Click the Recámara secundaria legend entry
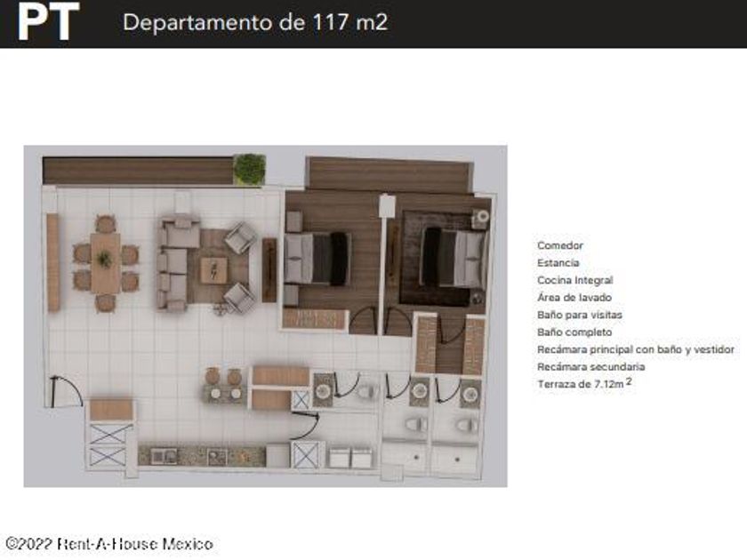The height and width of the screenshot is (560, 747). pos(590,366)
